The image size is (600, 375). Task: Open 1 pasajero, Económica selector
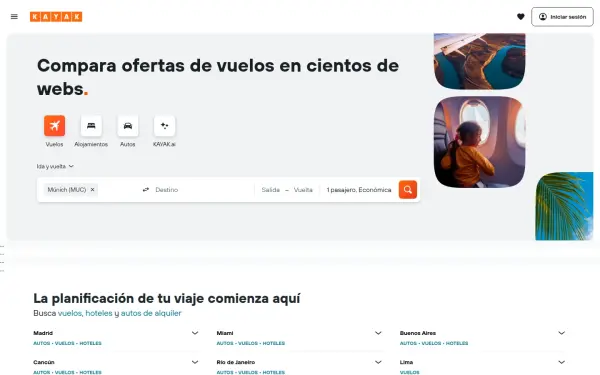pos(359,190)
